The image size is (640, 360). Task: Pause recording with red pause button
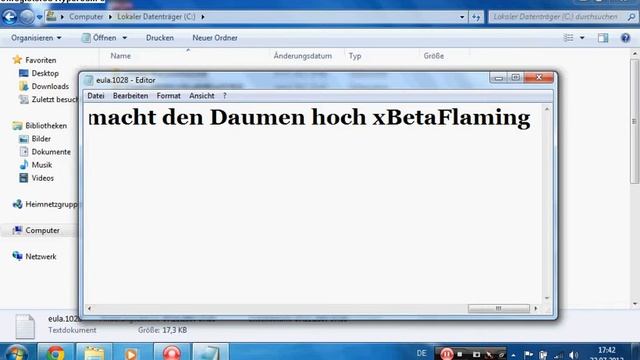[446, 354]
